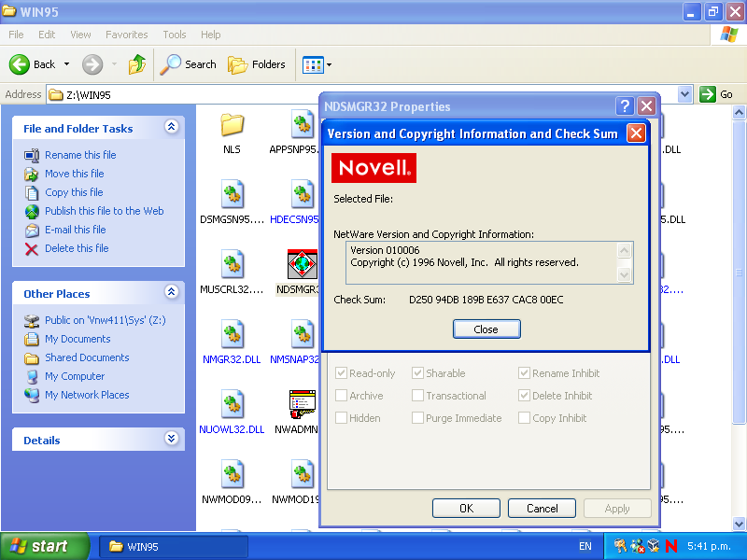Select the NWMOD19 file icon
The image size is (747, 560).
click(x=302, y=474)
